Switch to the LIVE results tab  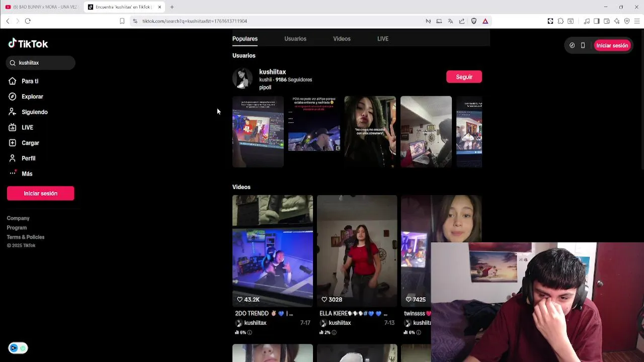click(383, 39)
